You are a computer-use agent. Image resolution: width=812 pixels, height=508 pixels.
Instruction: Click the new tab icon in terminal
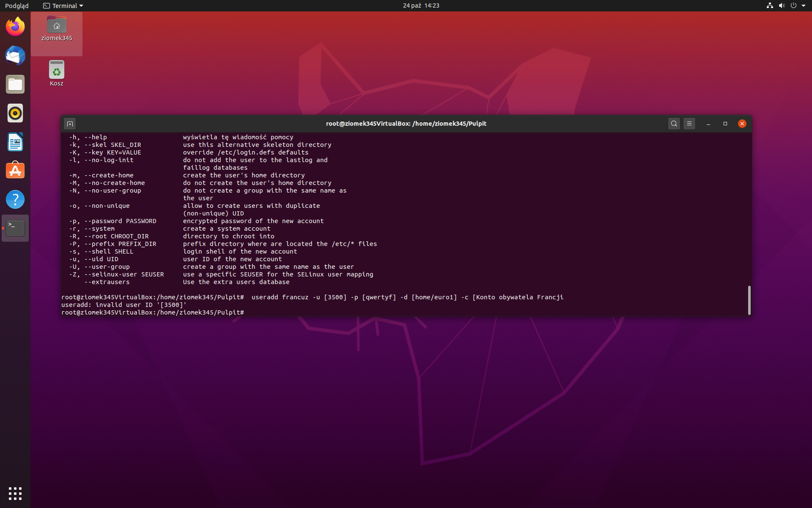coord(70,124)
